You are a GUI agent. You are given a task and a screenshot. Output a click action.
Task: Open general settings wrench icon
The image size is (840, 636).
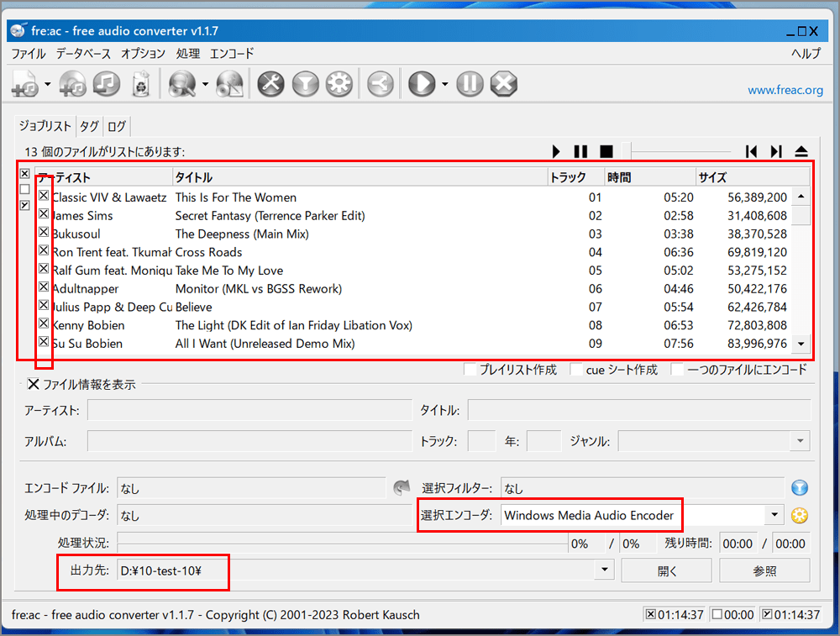[x=270, y=84]
